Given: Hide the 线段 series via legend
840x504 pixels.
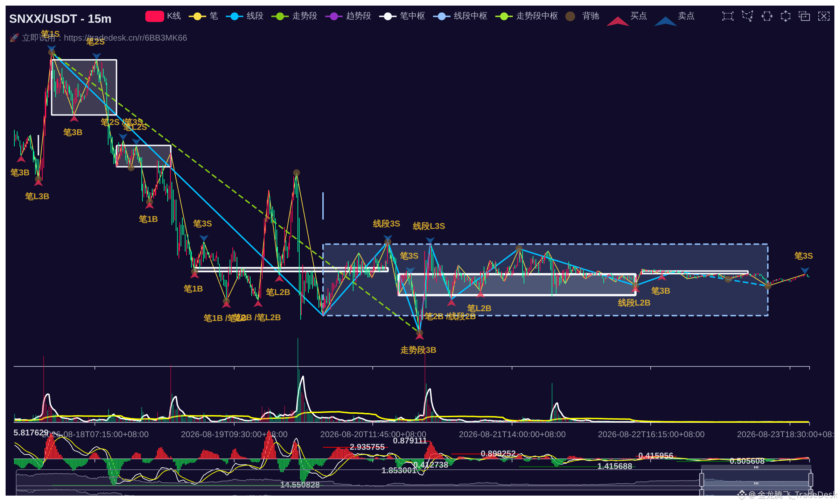Looking at the screenshot, I should tap(245, 16).
